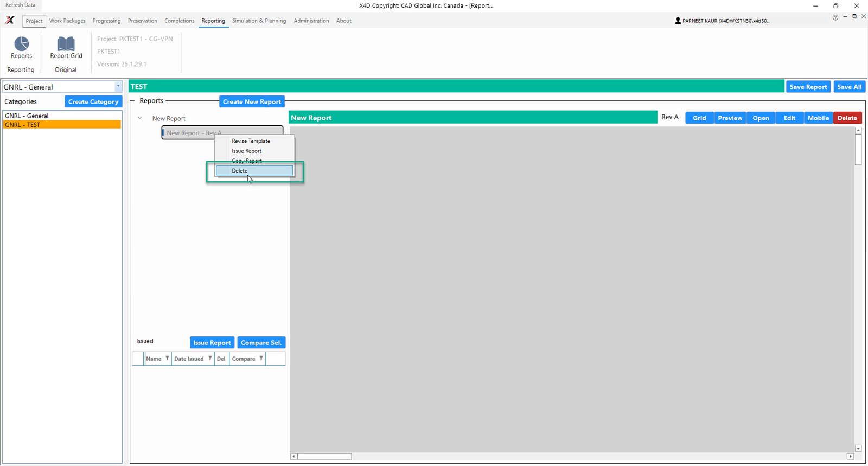Filter the Date Issued column
Screen dimensions: 868x466
(x=210, y=358)
